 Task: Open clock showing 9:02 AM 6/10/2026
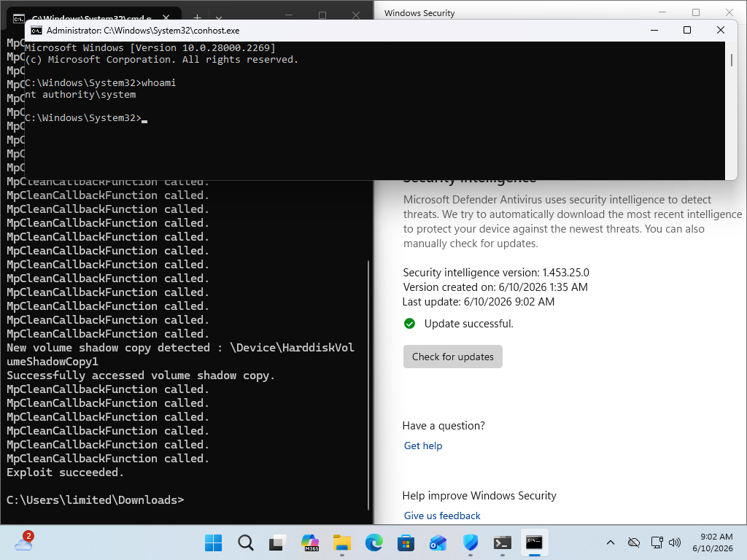tap(713, 542)
